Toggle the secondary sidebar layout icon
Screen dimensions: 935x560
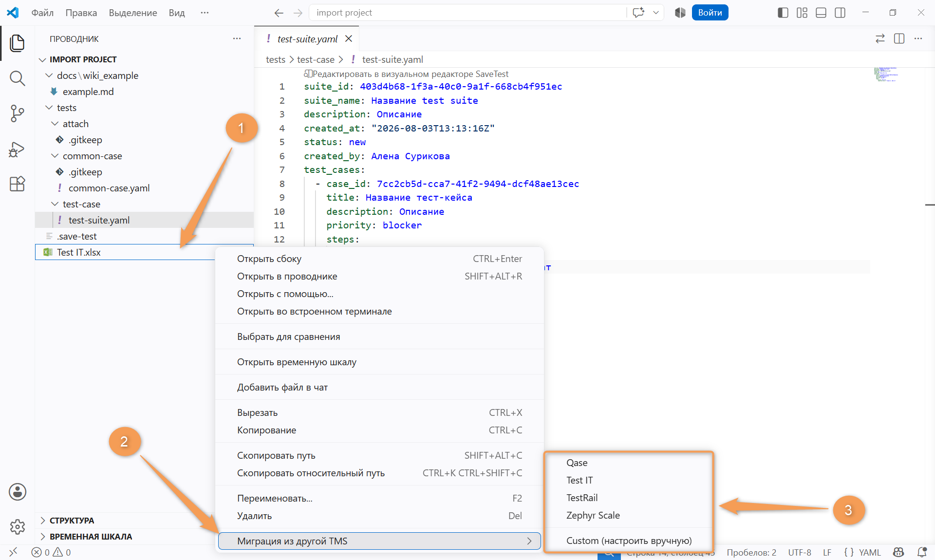pyautogui.click(x=840, y=13)
